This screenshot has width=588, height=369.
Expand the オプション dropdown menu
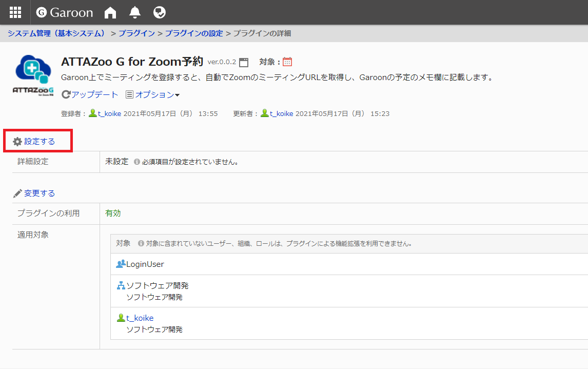click(x=153, y=95)
